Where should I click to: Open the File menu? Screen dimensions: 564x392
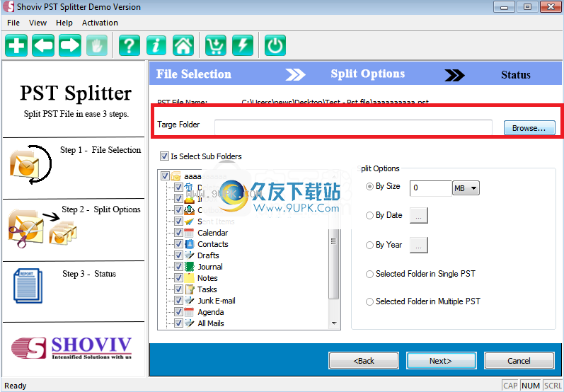point(13,23)
